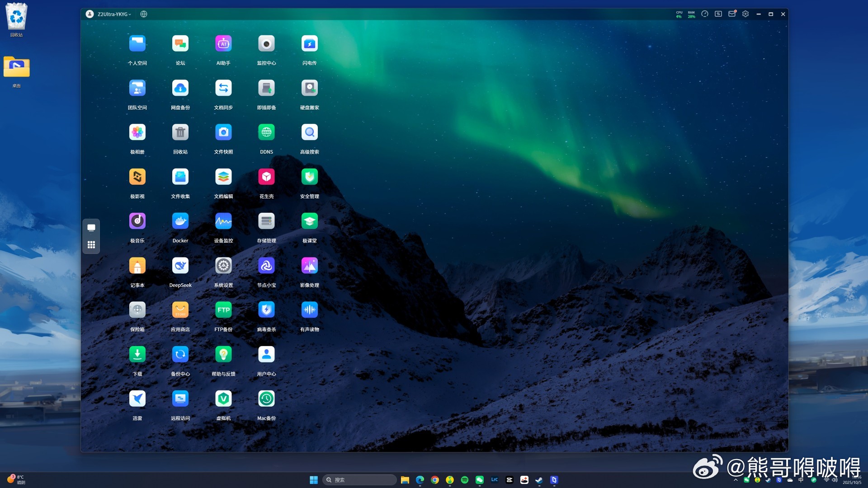Open the Mac备份 app icon

click(266, 399)
